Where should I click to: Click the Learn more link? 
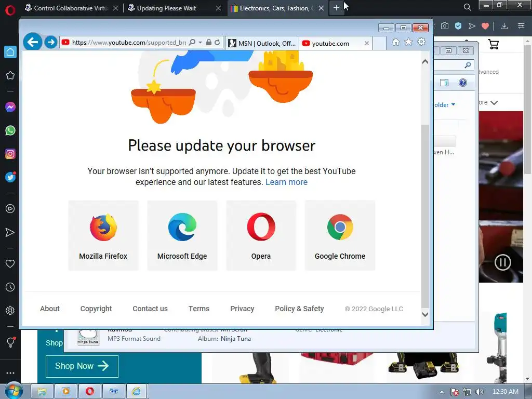click(286, 182)
